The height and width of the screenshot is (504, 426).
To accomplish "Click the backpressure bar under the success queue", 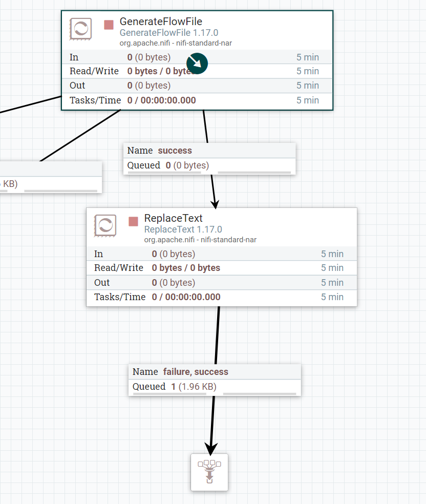I will pos(164,173).
